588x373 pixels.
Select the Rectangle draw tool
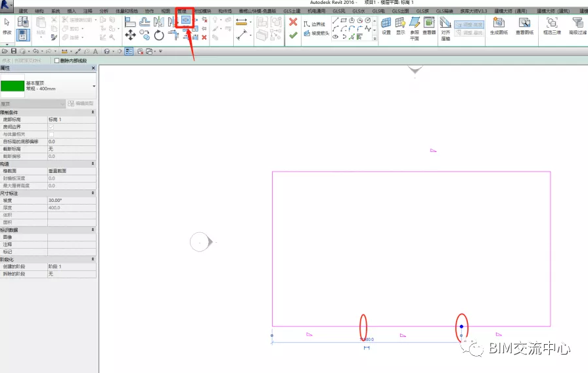[x=344, y=20]
